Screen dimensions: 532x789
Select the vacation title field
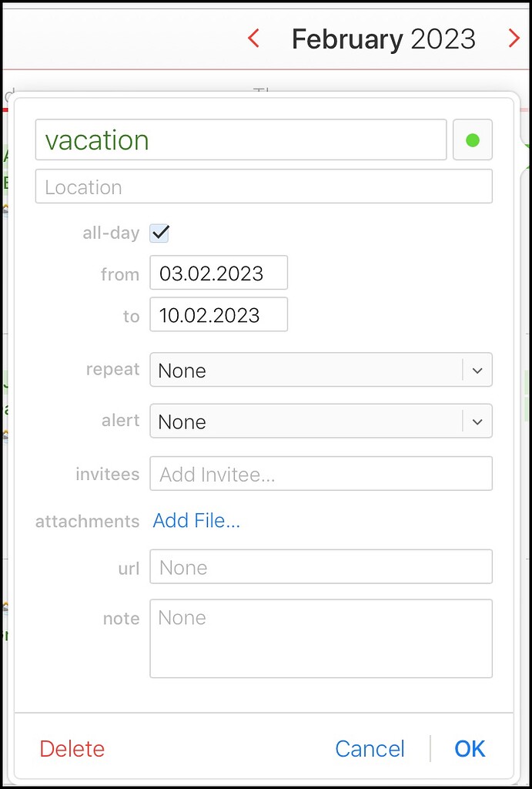(x=240, y=139)
